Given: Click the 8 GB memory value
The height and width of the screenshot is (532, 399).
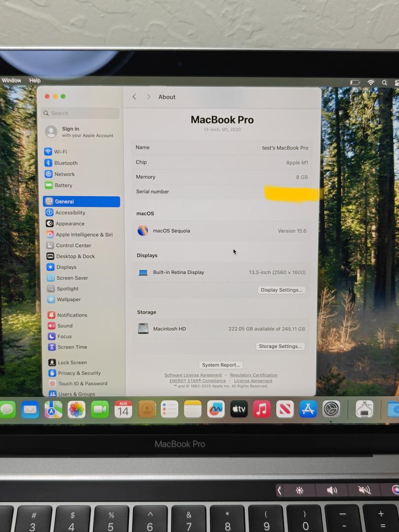Looking at the screenshot, I should (x=301, y=177).
